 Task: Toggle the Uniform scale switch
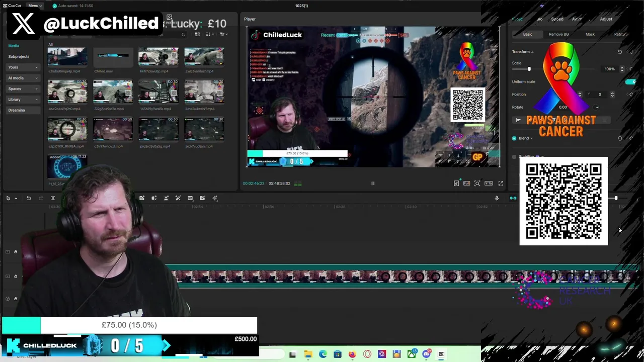(630, 81)
